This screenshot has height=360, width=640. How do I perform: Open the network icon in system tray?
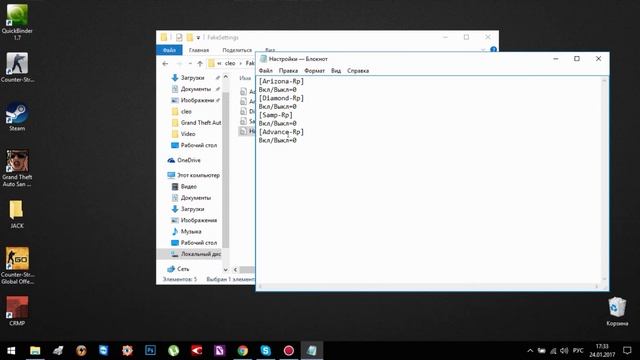coord(553,351)
